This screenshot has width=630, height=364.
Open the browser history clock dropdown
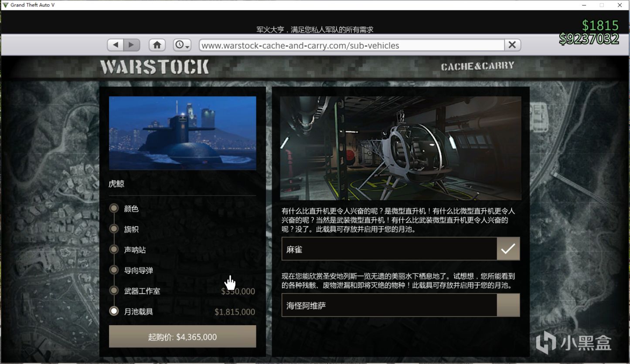point(182,45)
